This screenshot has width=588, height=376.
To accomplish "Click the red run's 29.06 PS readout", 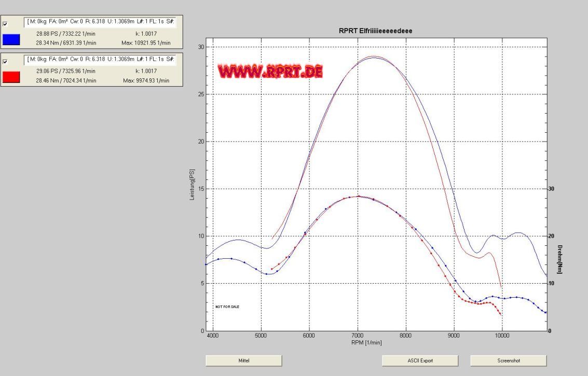I will (65, 71).
